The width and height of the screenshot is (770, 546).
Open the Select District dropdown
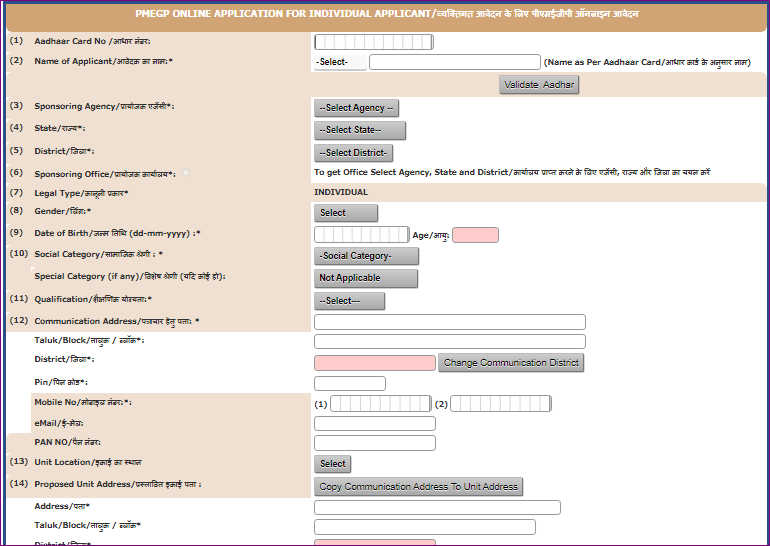click(x=353, y=153)
